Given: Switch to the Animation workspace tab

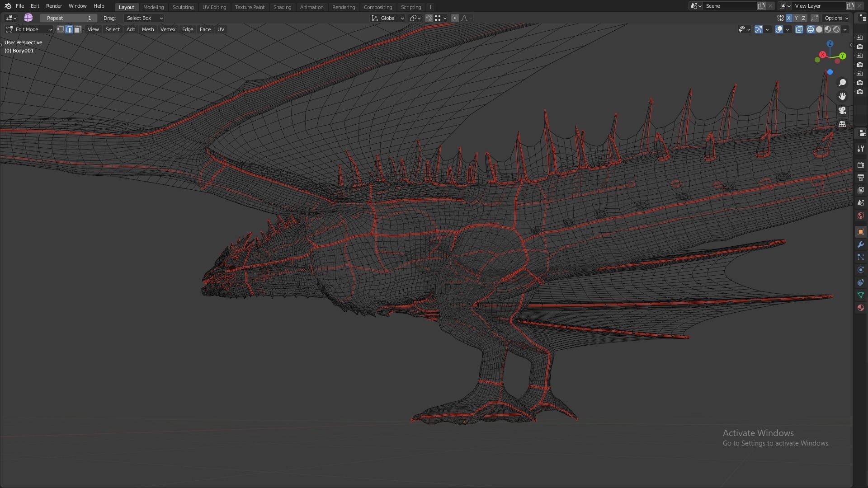Looking at the screenshot, I should tap(311, 7).
